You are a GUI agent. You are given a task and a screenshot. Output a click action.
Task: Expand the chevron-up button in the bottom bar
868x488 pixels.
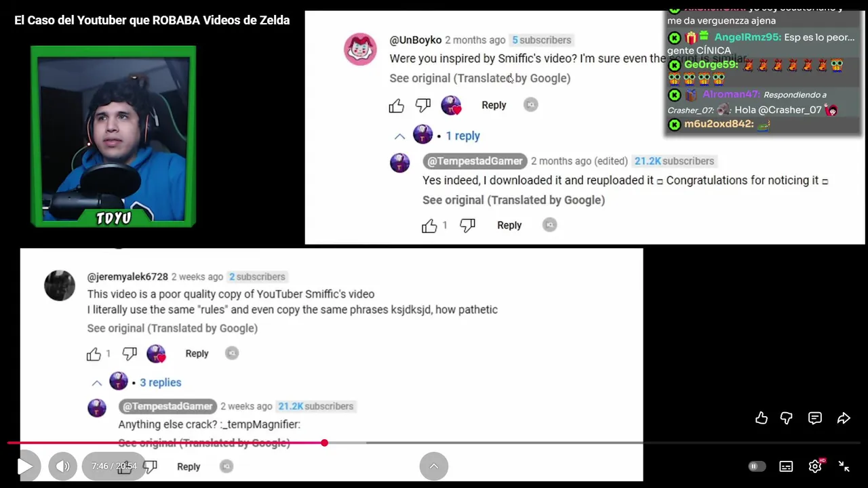point(434,466)
